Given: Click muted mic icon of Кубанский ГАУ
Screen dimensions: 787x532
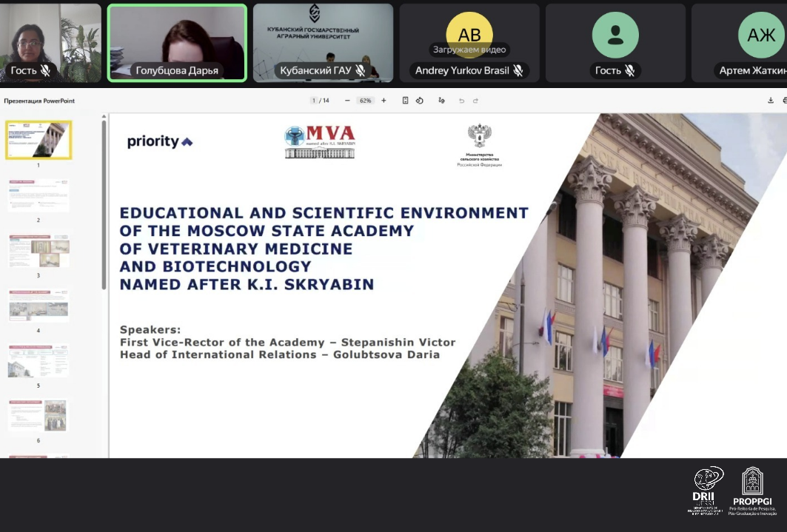Looking at the screenshot, I should (361, 71).
